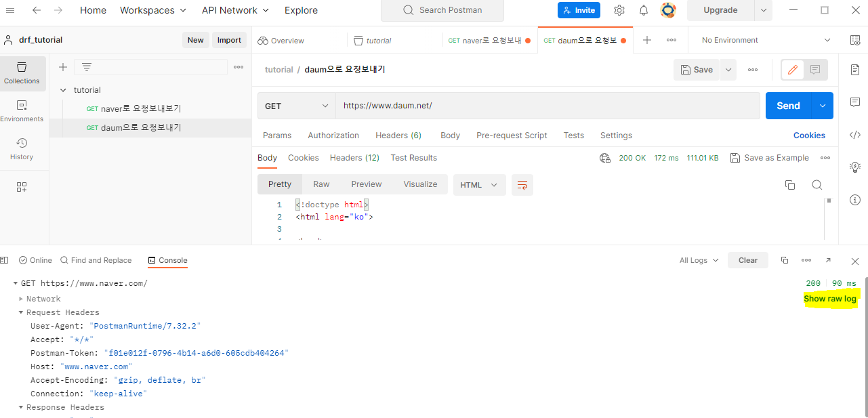This screenshot has width=868, height=418.
Task: Click Show raw log link
Action: [x=830, y=299]
